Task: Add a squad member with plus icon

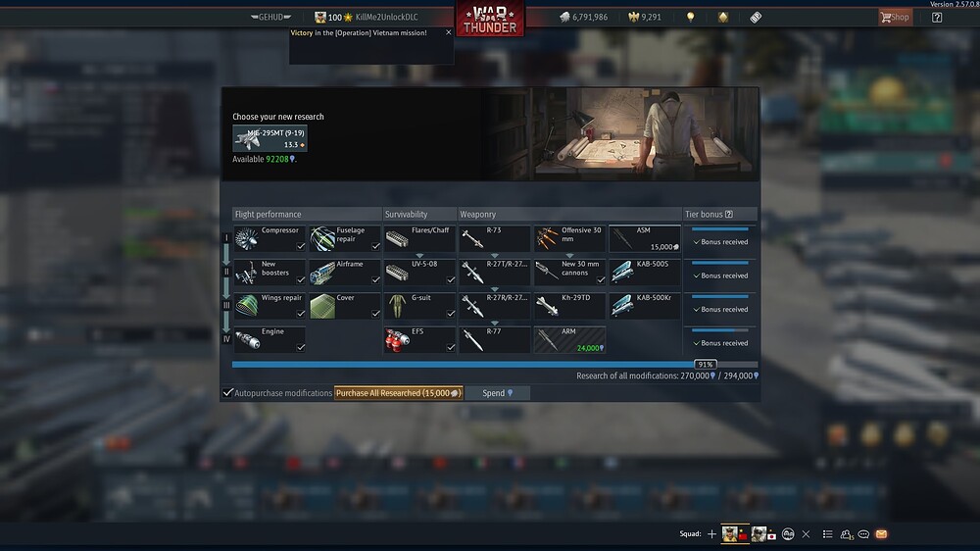Action: pyautogui.click(x=711, y=534)
